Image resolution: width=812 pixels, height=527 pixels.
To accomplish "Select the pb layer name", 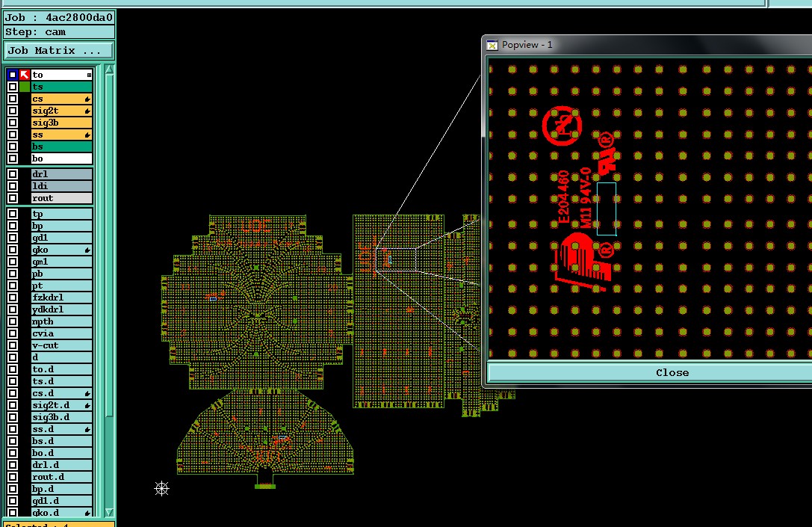I will point(61,274).
